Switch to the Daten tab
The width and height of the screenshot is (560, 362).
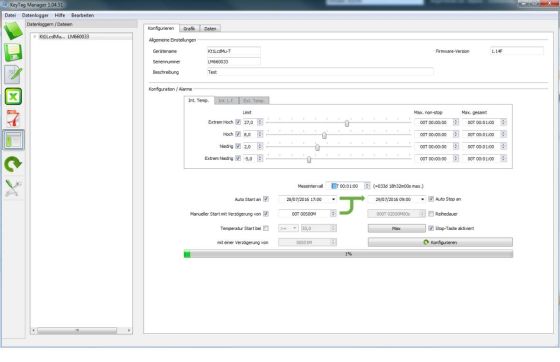[210, 29]
